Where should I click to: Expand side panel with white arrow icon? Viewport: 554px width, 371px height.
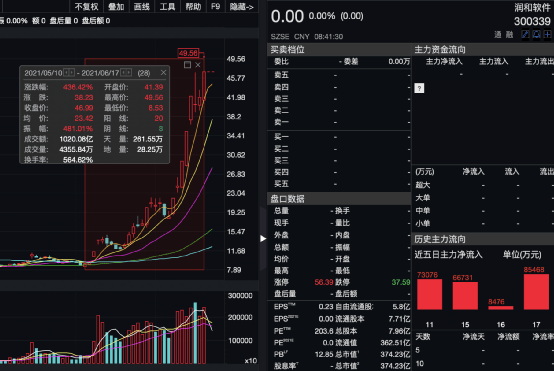click(263, 238)
